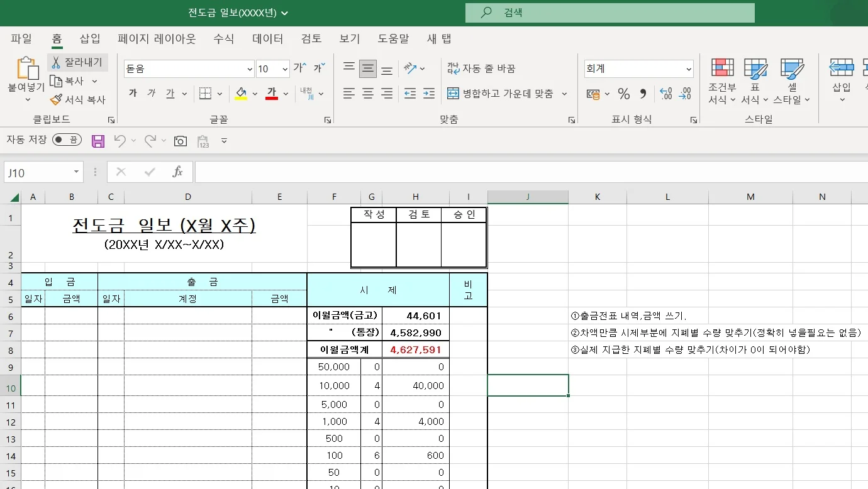Click Merge and Center (병합하고 가운데 맞춤)
The image size is (868, 489).
point(501,94)
